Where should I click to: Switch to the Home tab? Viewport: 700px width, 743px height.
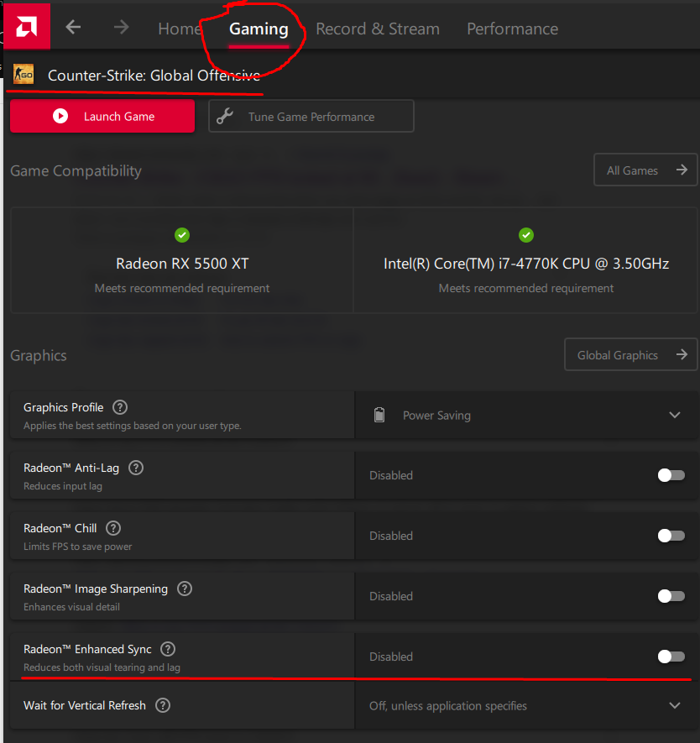click(180, 29)
